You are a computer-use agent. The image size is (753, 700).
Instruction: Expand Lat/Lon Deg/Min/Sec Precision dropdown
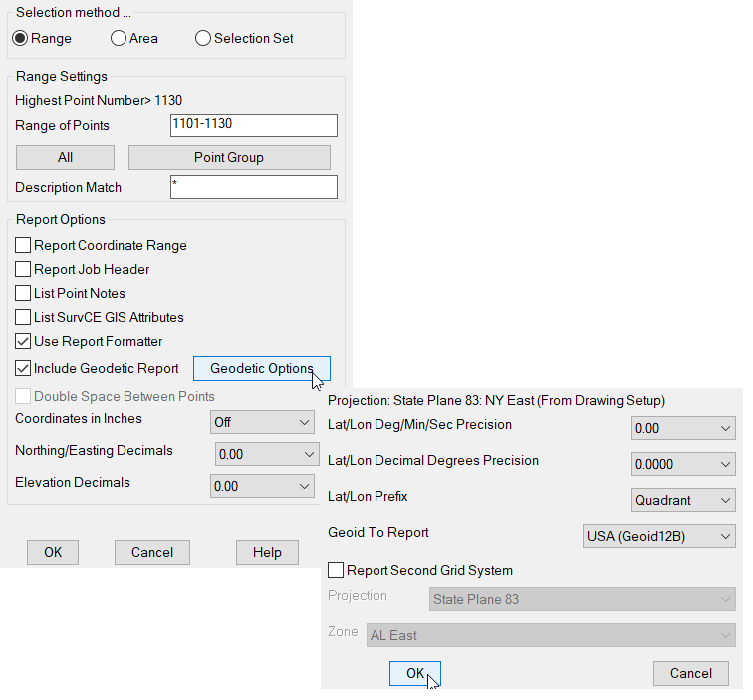pos(683,428)
